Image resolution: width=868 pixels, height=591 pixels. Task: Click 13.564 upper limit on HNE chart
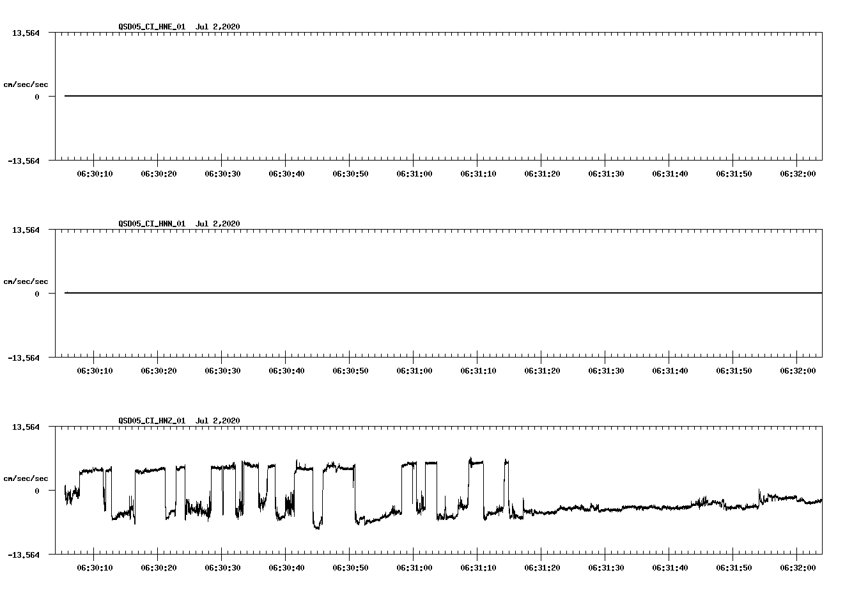pos(26,33)
